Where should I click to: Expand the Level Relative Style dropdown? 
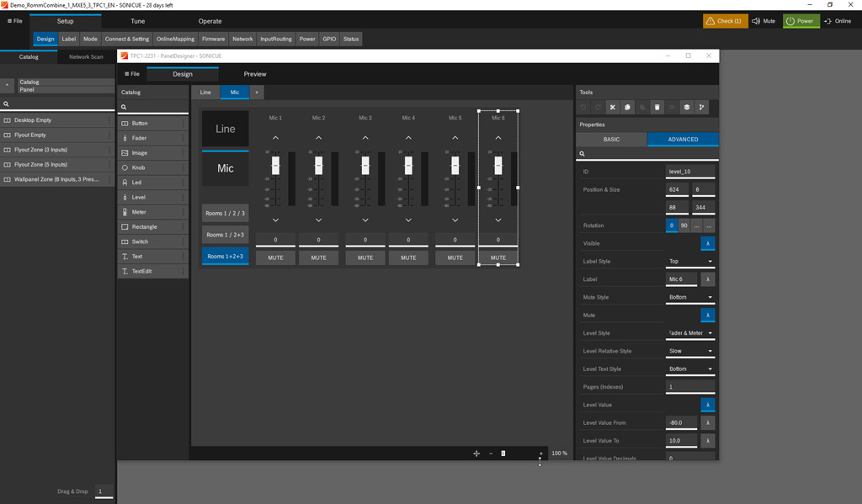(x=690, y=351)
